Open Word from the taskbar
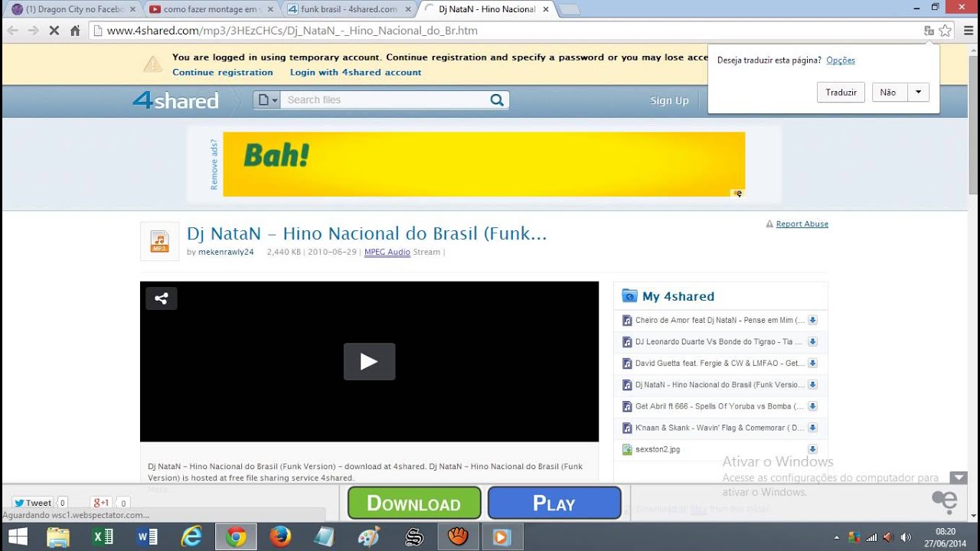The width and height of the screenshot is (980, 551). click(147, 536)
